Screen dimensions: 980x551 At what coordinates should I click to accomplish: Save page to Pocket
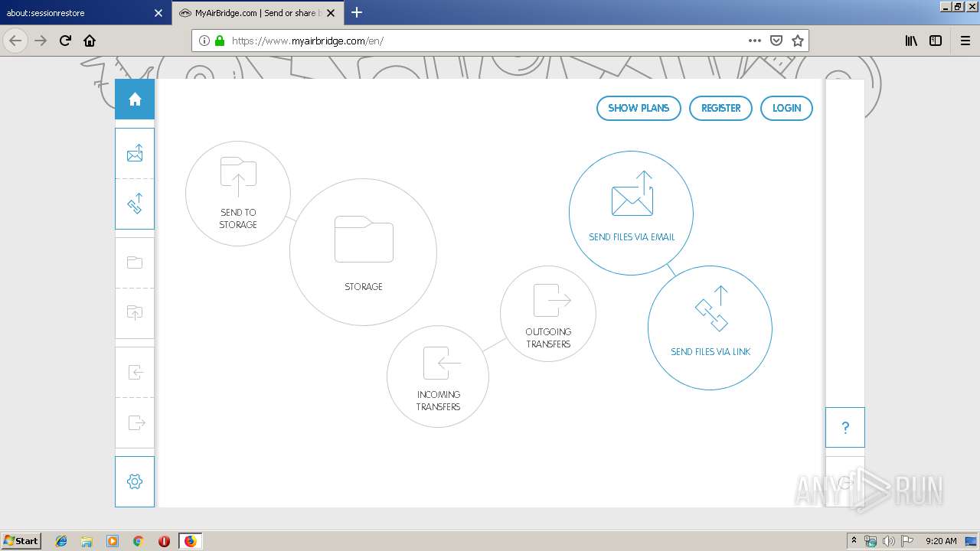[776, 41]
